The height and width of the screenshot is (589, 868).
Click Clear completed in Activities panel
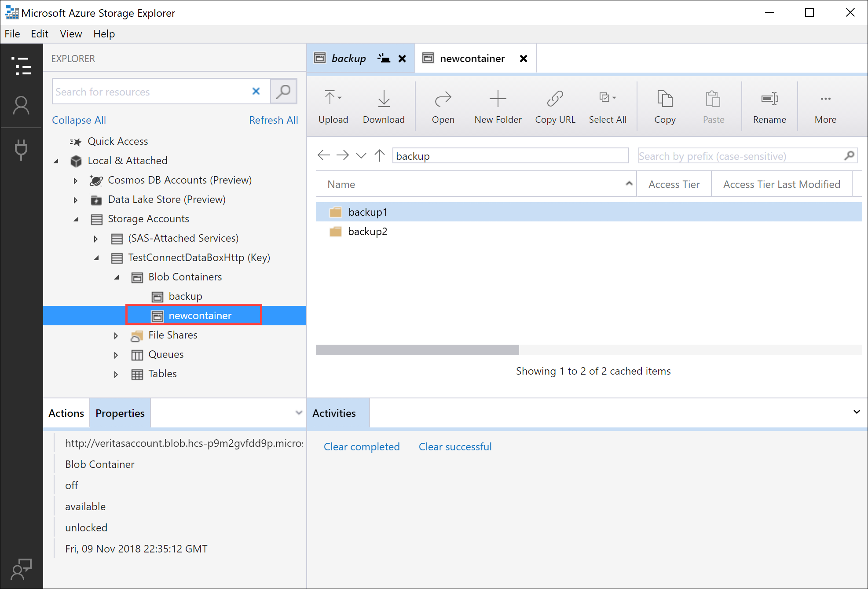pos(361,447)
